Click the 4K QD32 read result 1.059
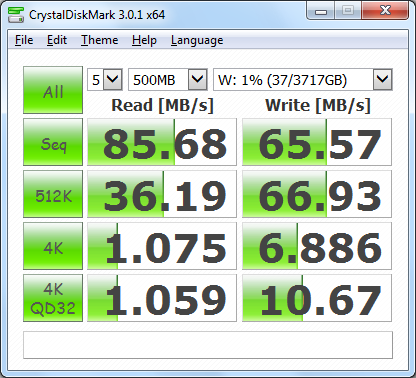The image size is (416, 378). click(x=162, y=298)
